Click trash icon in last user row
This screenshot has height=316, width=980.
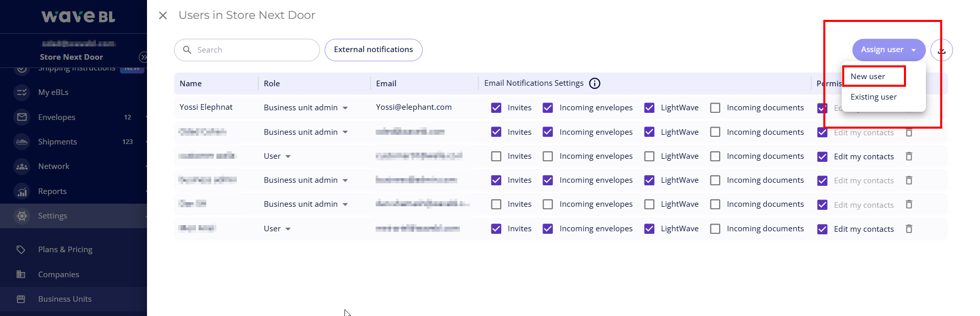[909, 229]
